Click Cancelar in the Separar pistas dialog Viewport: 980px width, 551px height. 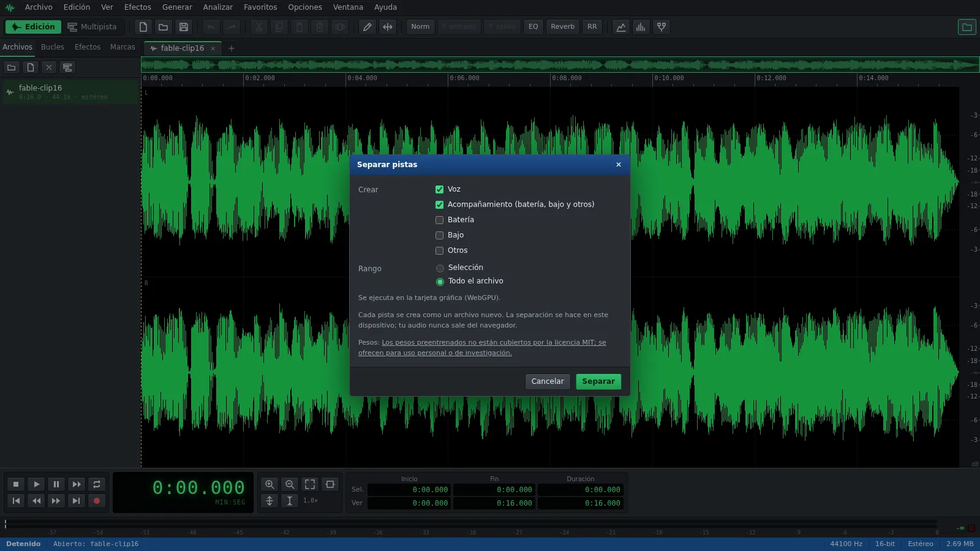point(548,381)
